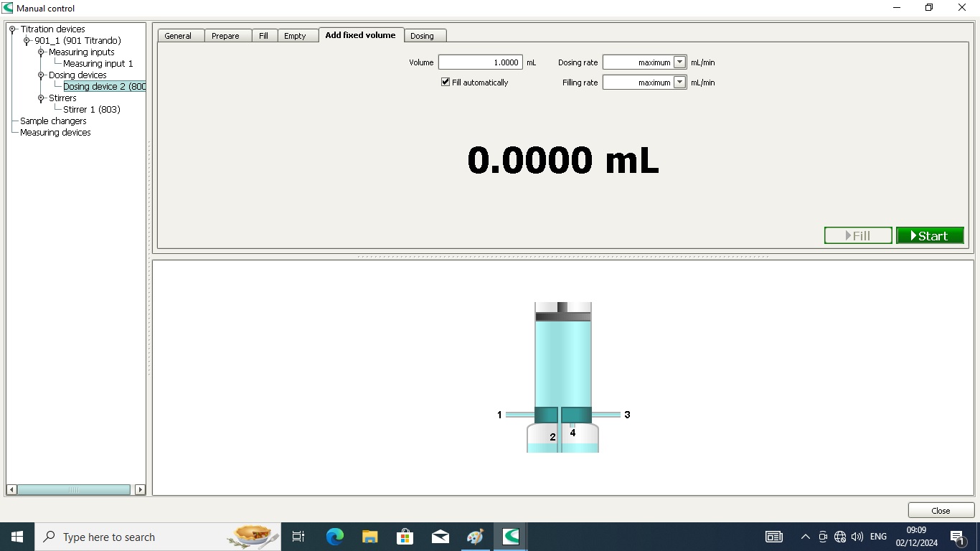
Task: Collapse the Dosing devices tree node
Action: tap(42, 75)
